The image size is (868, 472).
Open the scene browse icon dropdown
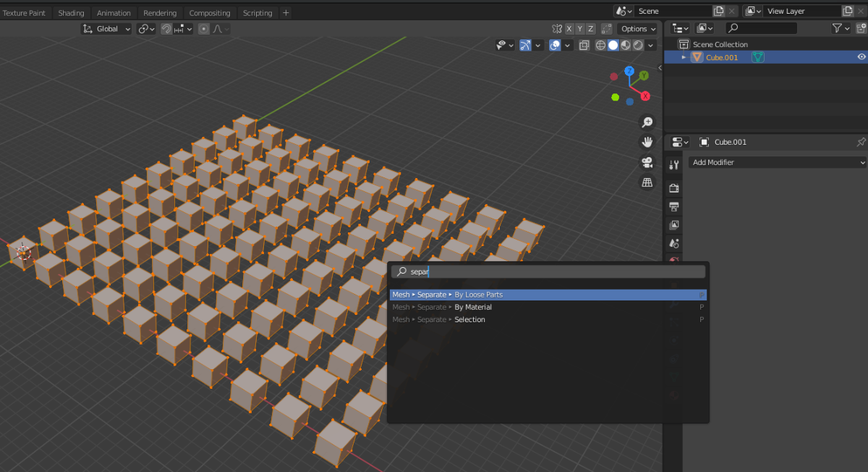click(623, 11)
